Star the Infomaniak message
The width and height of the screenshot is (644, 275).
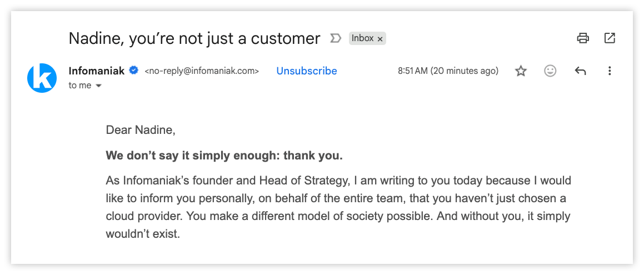point(521,71)
